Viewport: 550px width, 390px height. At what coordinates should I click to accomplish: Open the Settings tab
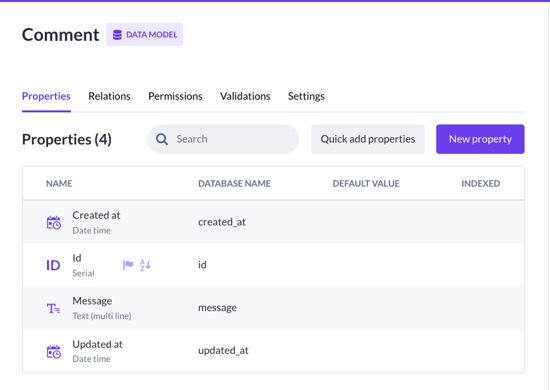tap(306, 96)
